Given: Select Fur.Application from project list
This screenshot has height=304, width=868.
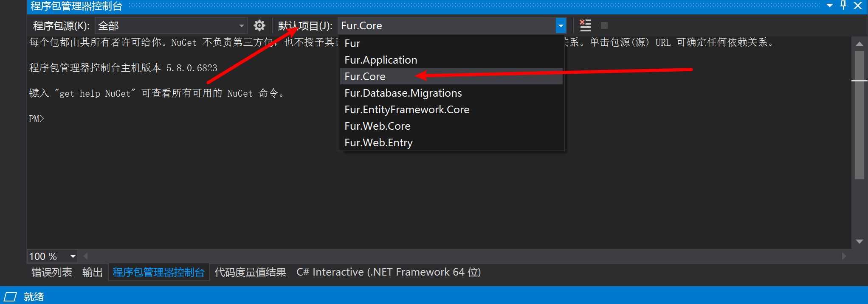Looking at the screenshot, I should [x=380, y=60].
